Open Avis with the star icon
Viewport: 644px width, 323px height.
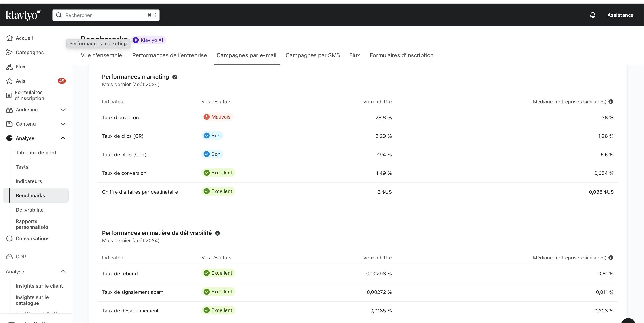(9, 81)
